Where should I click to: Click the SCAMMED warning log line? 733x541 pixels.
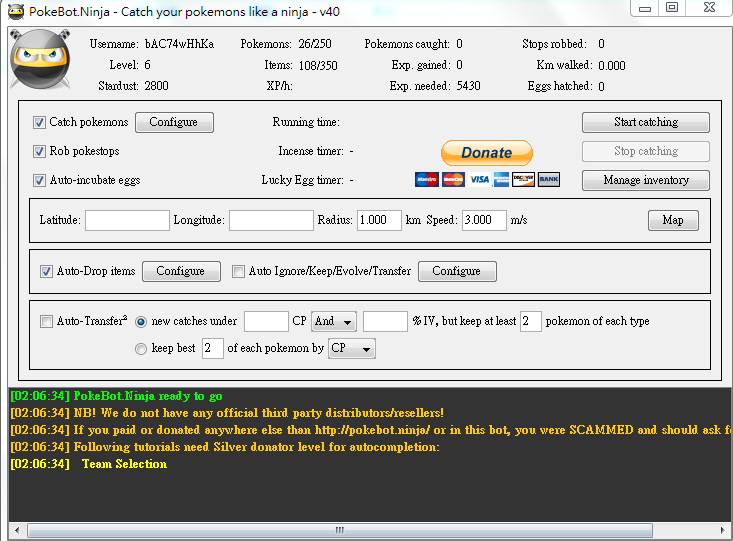(370, 430)
